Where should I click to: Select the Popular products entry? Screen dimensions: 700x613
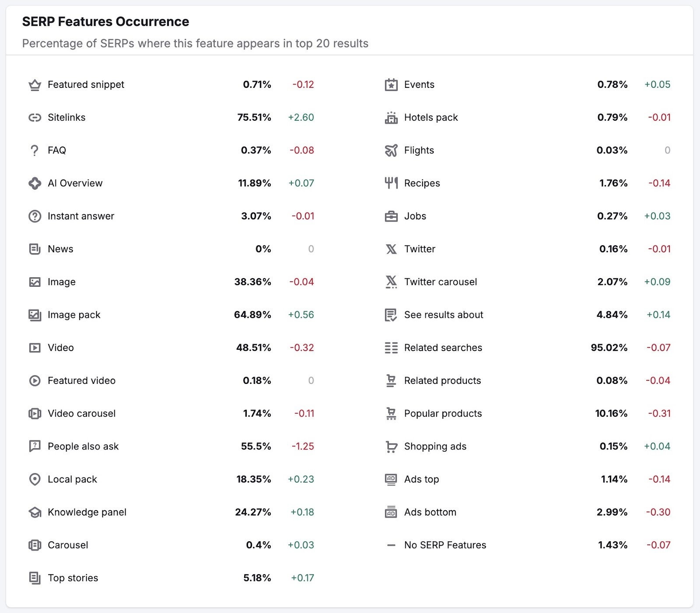coord(443,413)
